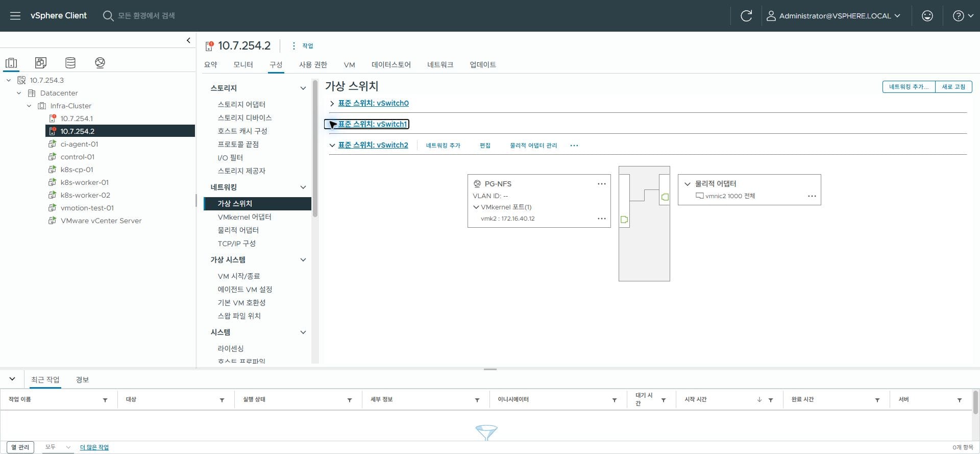Image resolution: width=980 pixels, height=454 pixels.
Task: Collapse the 10.7.254.3 vCenter tree node
Action: (x=9, y=80)
